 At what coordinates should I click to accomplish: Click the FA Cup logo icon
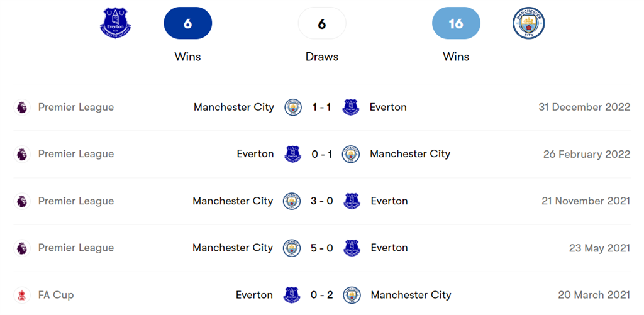click(22, 295)
